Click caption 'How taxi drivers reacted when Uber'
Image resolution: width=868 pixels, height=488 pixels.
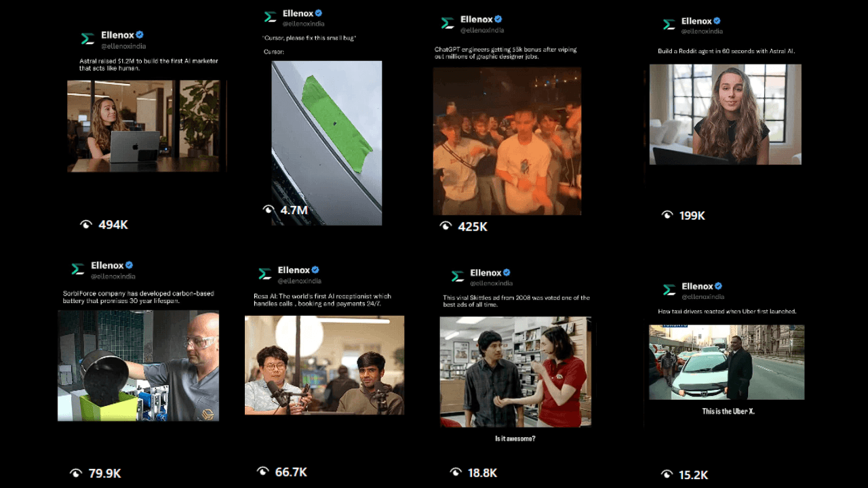(727, 311)
